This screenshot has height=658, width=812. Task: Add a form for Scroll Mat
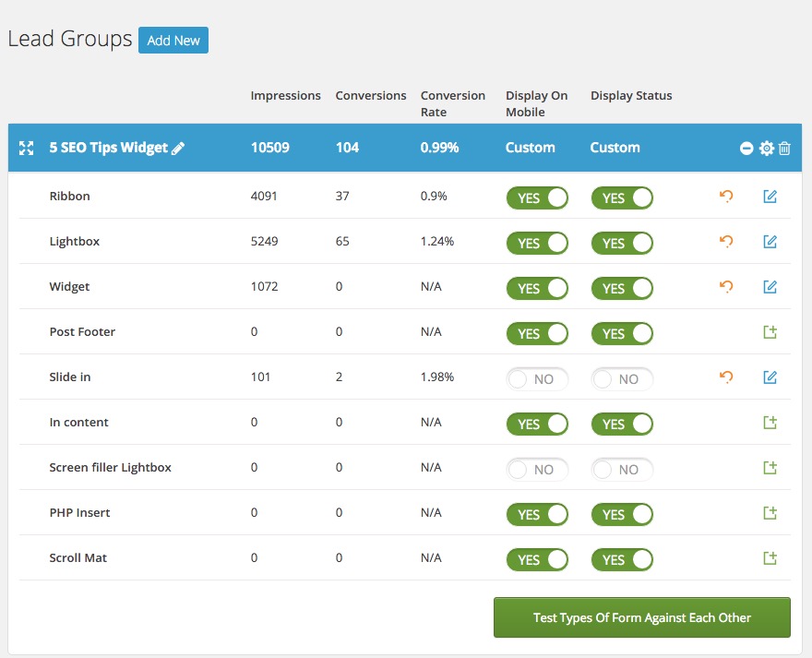pyautogui.click(x=770, y=558)
